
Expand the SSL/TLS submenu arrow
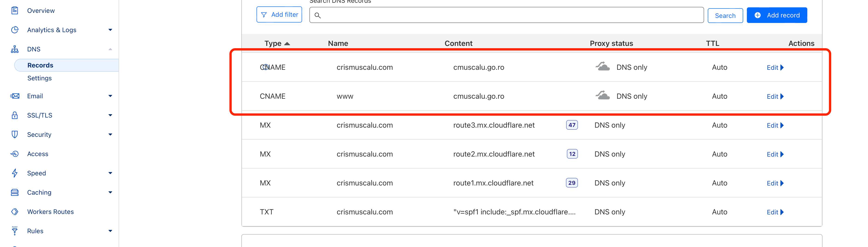[x=110, y=115]
